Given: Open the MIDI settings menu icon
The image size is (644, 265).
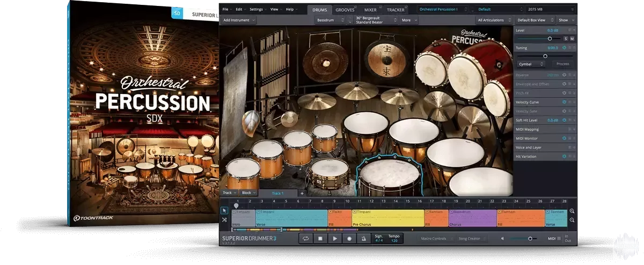Looking at the screenshot, I should [559, 238].
